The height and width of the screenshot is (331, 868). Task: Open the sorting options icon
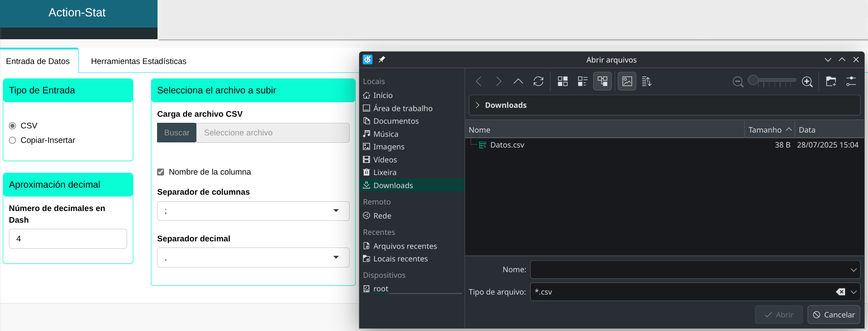click(x=646, y=81)
